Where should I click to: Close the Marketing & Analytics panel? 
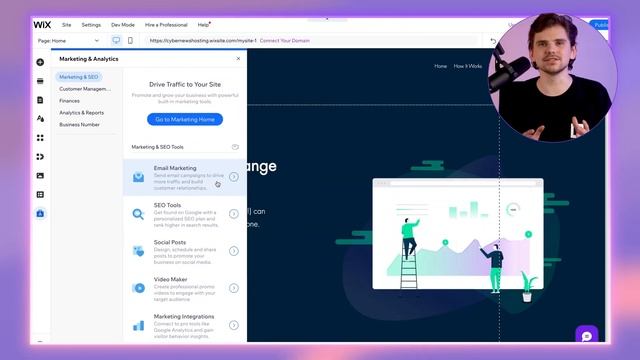[238, 59]
